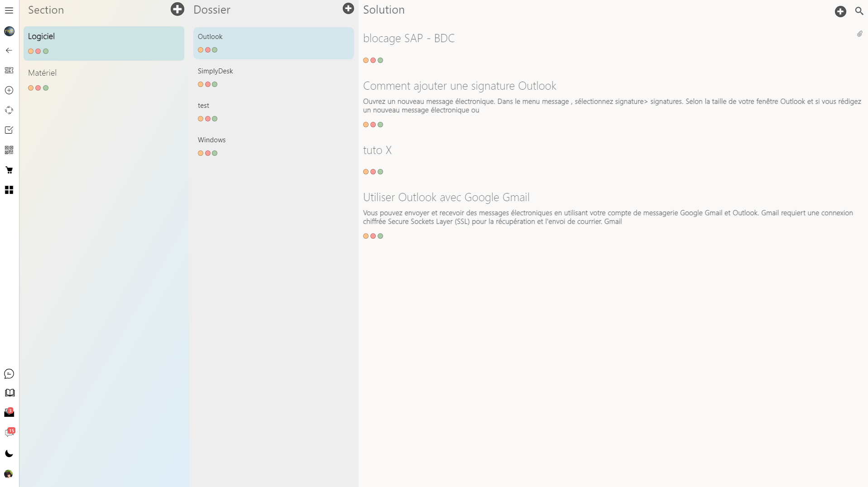This screenshot has height=487, width=868.
Task: Click the four-squares dashboard icon
Action: [9, 190]
